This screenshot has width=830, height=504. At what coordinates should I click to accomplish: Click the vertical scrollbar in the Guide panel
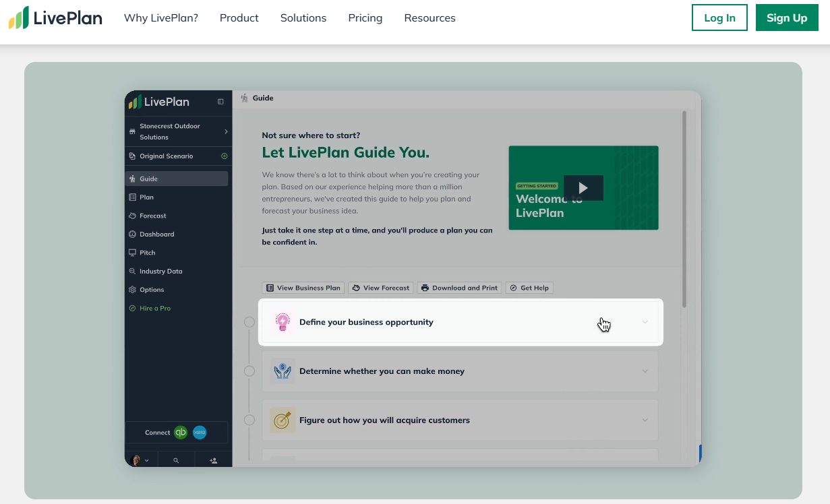684,209
